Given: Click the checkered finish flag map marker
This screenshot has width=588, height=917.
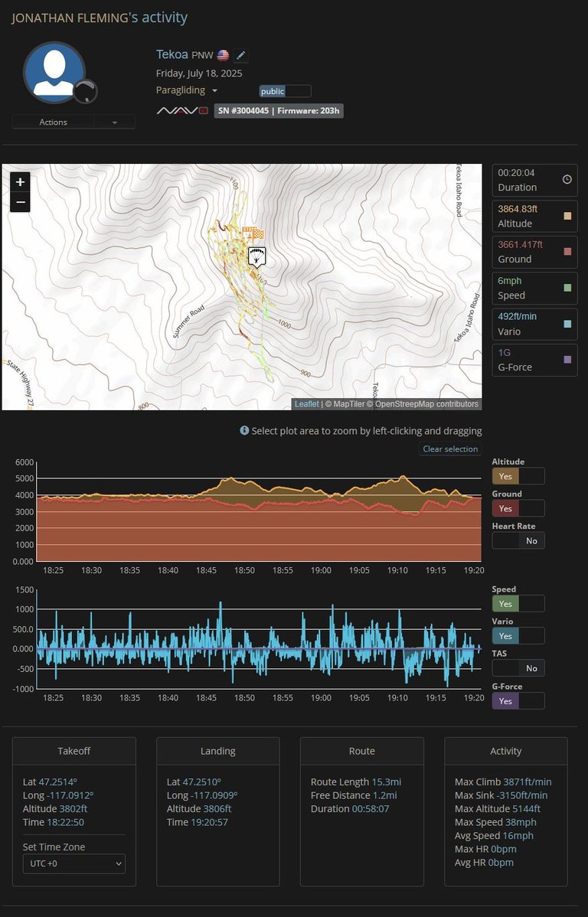Looking at the screenshot, I should click(x=258, y=234).
